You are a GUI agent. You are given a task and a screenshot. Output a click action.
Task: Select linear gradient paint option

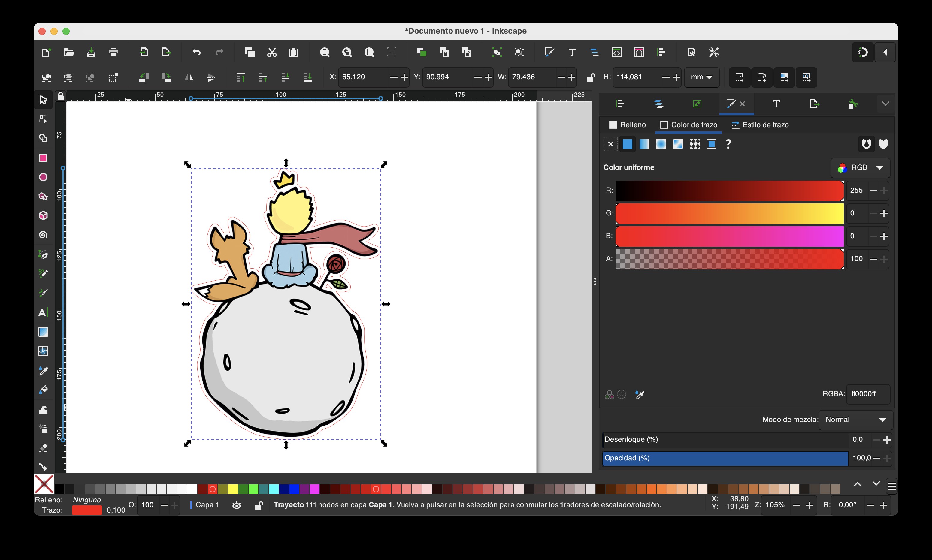click(644, 144)
